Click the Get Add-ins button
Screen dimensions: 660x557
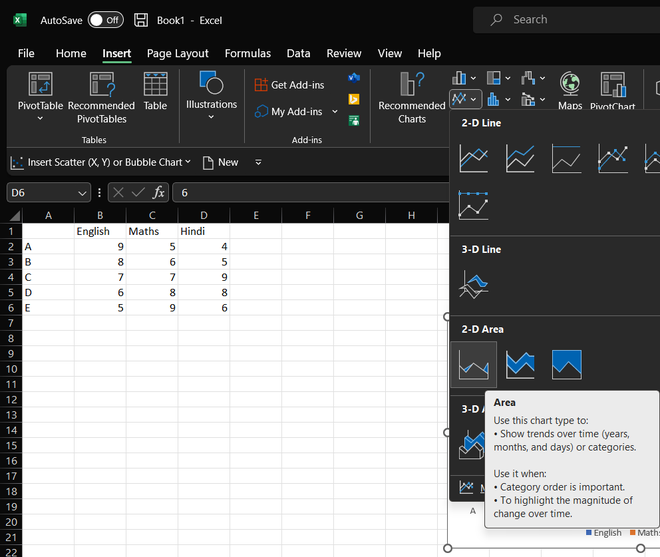coord(289,86)
